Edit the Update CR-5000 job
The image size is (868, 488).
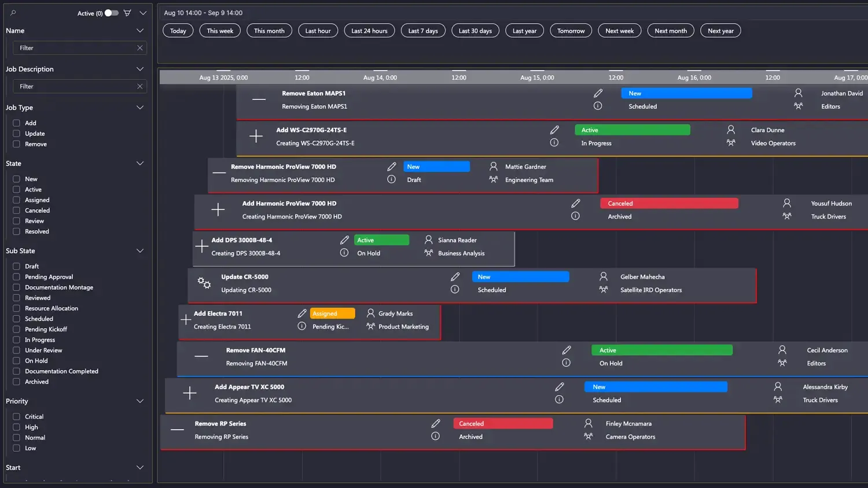point(455,277)
